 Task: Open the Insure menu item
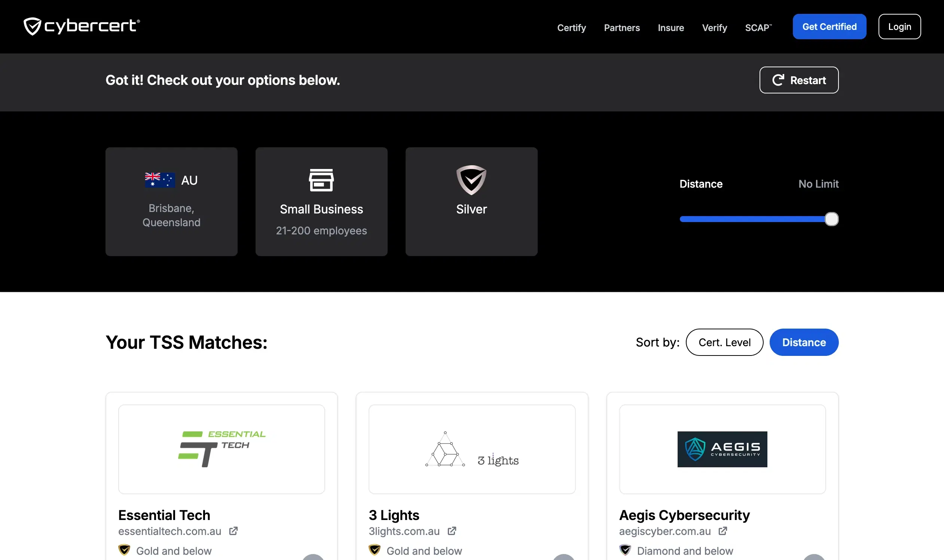(670, 28)
